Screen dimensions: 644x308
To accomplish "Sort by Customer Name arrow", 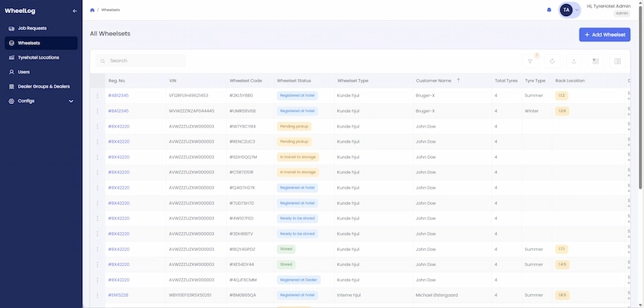I will click(458, 81).
